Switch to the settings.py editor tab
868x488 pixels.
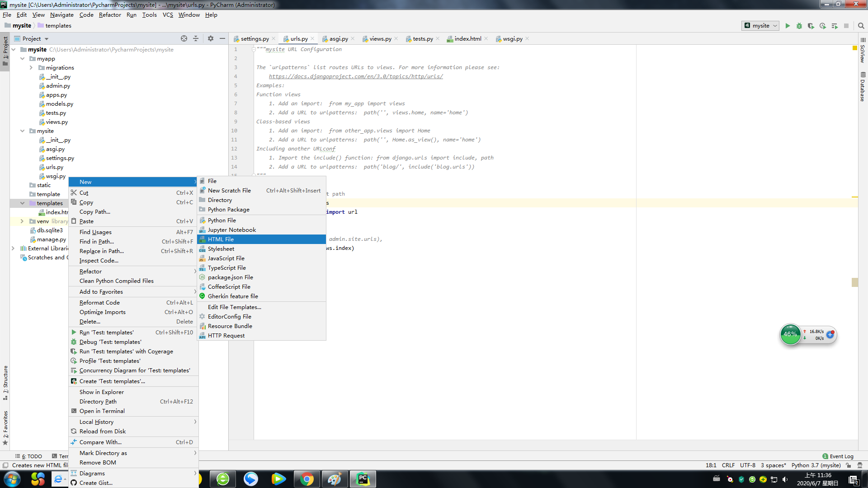[255, 39]
